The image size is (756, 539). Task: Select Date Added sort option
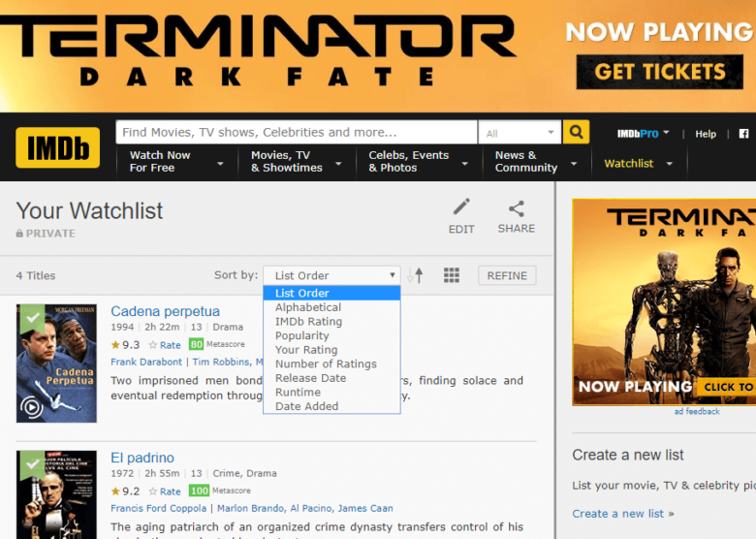pos(306,406)
